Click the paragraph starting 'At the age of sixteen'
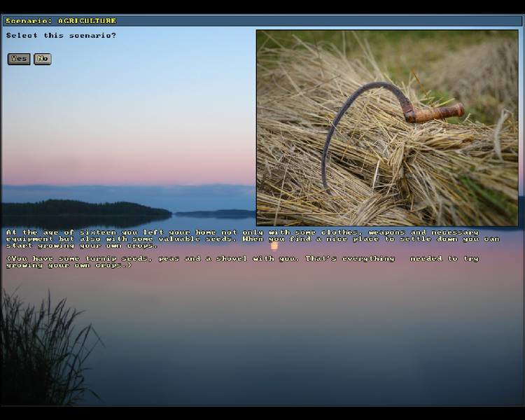Viewport: 525px width, 420px height. [x=252, y=239]
